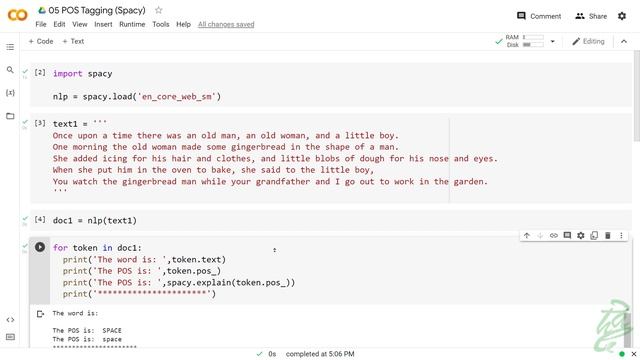Click in the import spacy cell

[331, 85]
